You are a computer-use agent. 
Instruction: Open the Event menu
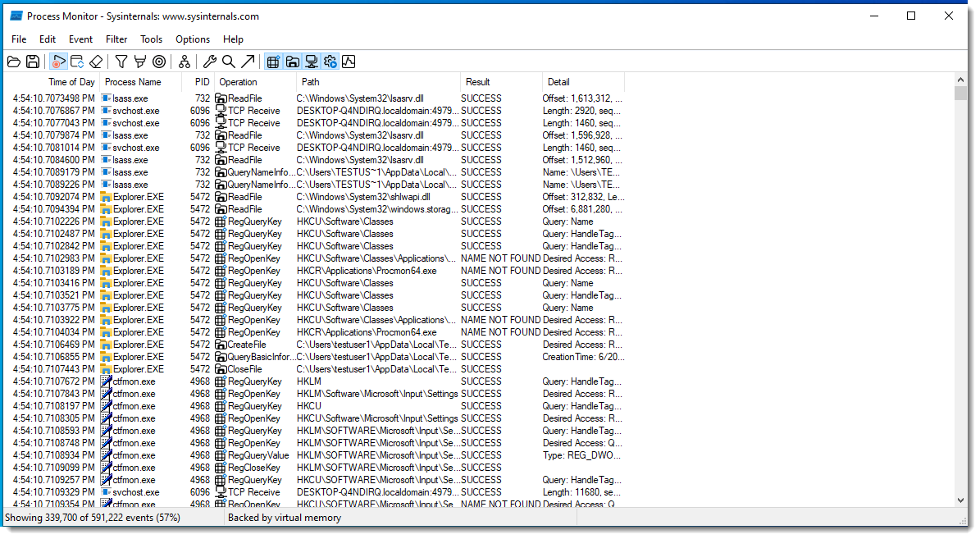tap(80, 39)
